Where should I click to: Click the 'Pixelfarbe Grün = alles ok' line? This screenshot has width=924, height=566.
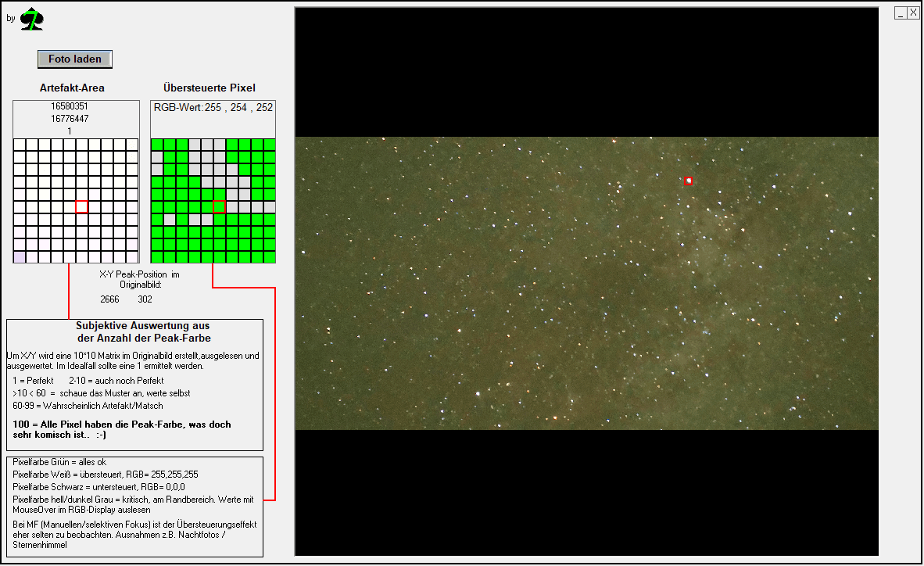(x=59, y=462)
